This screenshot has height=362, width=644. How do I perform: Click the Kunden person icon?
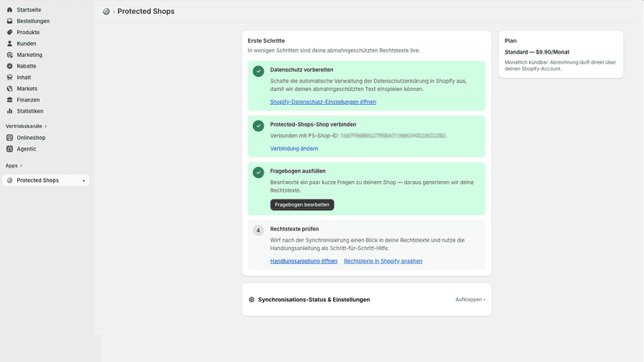[x=9, y=44]
